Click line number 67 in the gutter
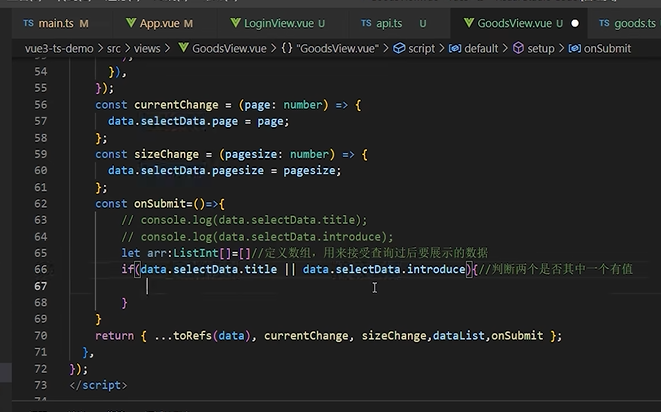The height and width of the screenshot is (412, 661). point(40,286)
